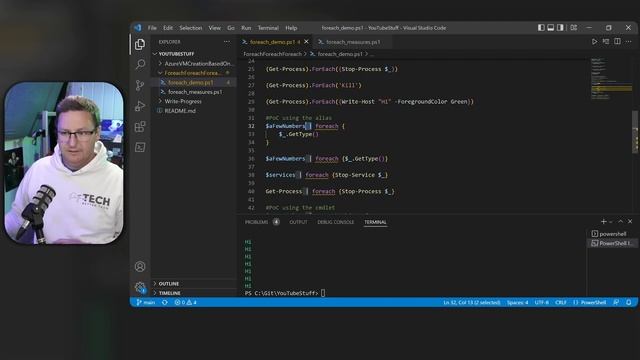Screen dimensions: 640x360
Task: Open the Manage gear icon
Action: [x=140, y=287]
